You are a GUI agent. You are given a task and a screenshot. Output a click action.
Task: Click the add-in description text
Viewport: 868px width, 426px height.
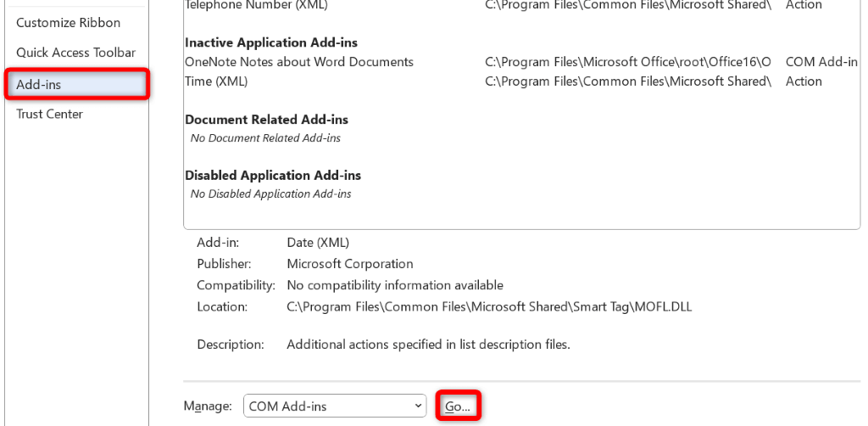pyautogui.click(x=428, y=345)
